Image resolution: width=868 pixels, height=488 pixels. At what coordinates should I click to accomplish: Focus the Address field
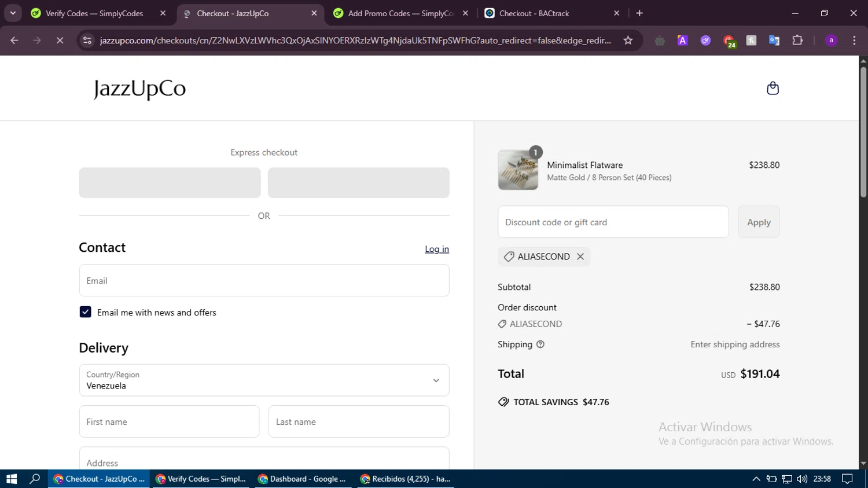pos(264,458)
